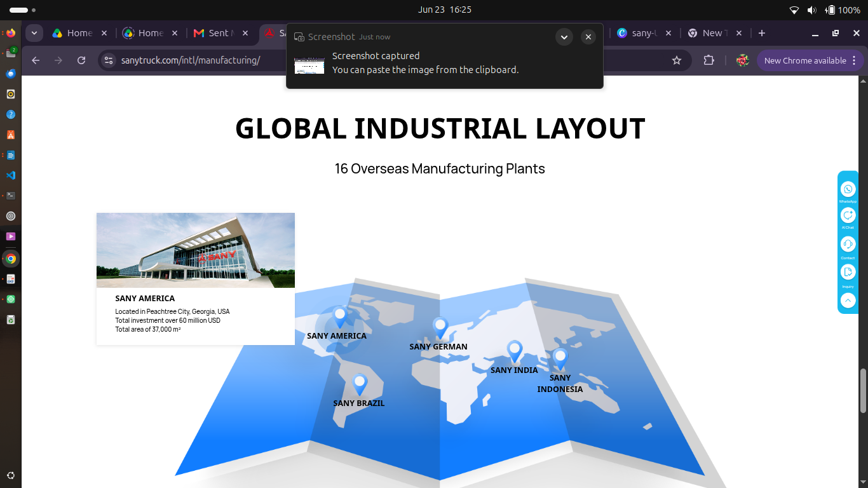This screenshot has height=488, width=868.
Task: Open Trash from the dock
Action: (x=11, y=320)
